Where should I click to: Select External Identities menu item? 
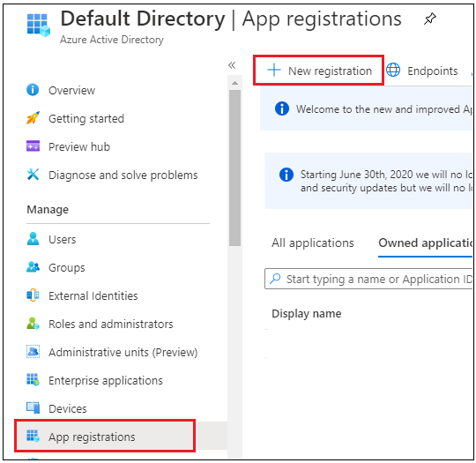pyautogui.click(x=82, y=295)
